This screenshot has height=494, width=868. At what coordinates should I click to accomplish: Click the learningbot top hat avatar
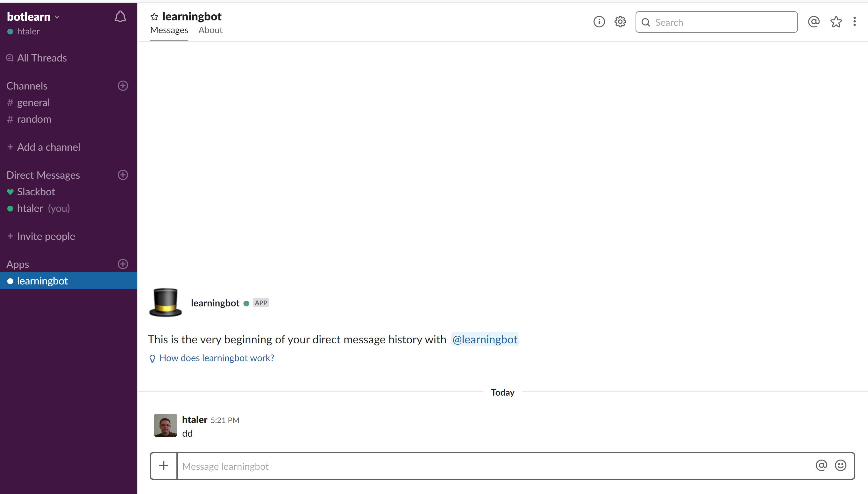166,302
